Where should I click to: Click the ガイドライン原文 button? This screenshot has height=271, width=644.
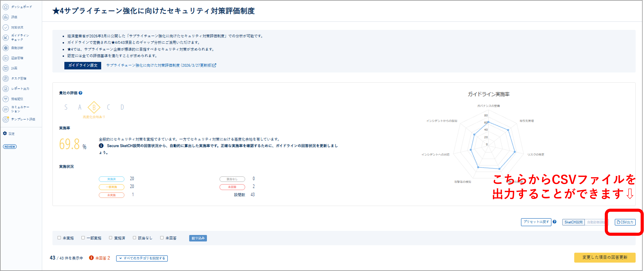click(83, 66)
